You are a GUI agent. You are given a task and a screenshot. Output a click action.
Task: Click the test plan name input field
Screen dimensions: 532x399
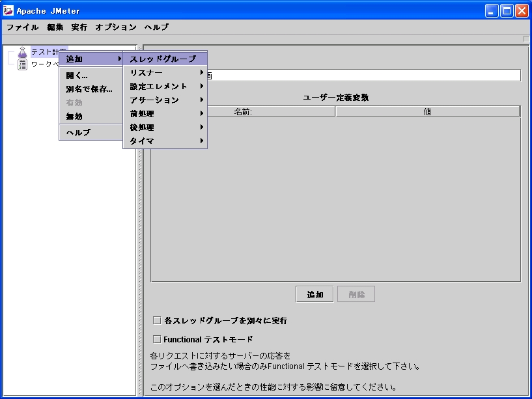click(x=363, y=76)
